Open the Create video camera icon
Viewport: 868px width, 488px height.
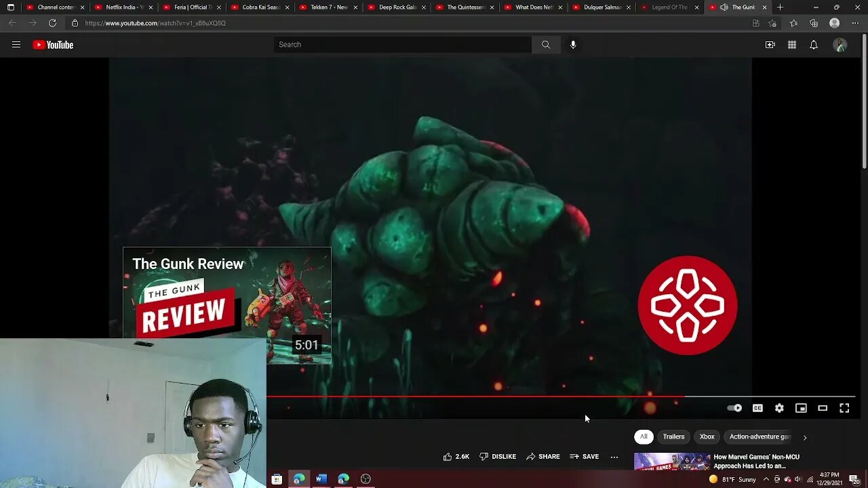point(770,45)
